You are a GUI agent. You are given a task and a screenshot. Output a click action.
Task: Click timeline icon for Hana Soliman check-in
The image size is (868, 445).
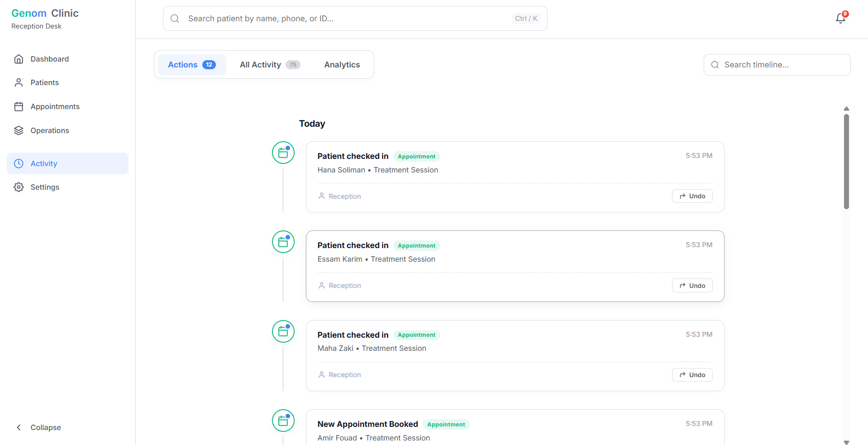pos(283,153)
